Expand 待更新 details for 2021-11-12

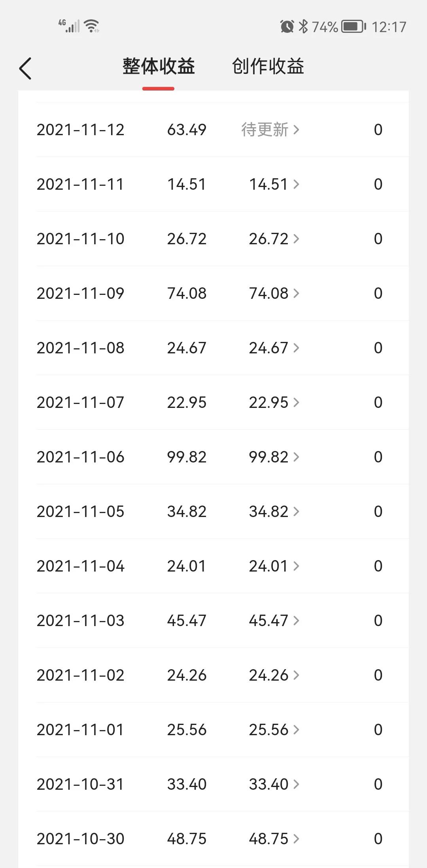[x=270, y=130]
